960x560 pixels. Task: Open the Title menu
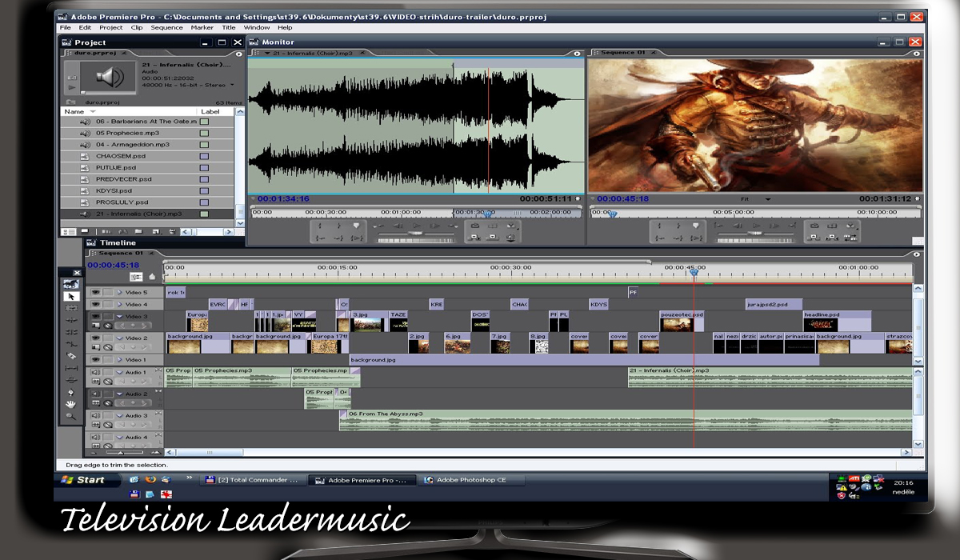[229, 27]
